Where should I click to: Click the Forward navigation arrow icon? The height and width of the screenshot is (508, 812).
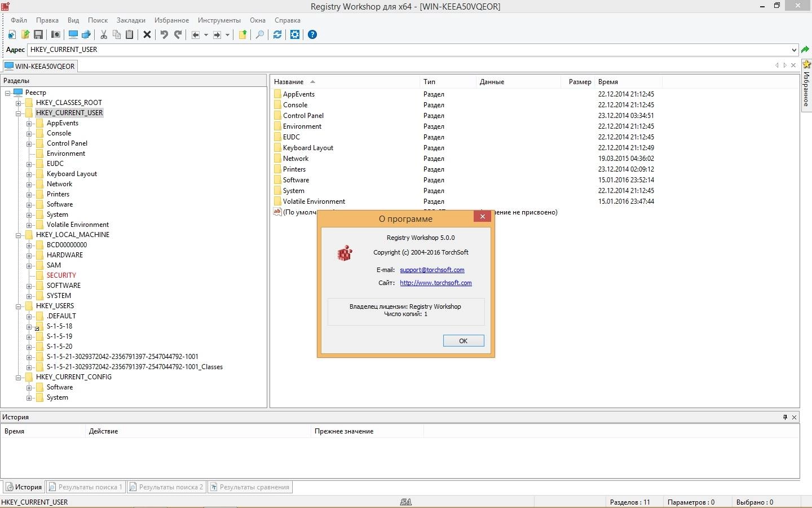point(217,34)
